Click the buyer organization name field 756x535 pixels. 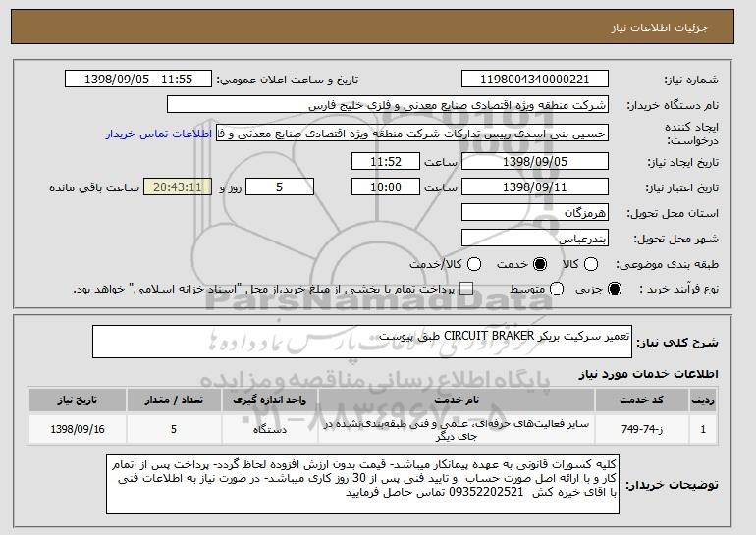(388, 105)
